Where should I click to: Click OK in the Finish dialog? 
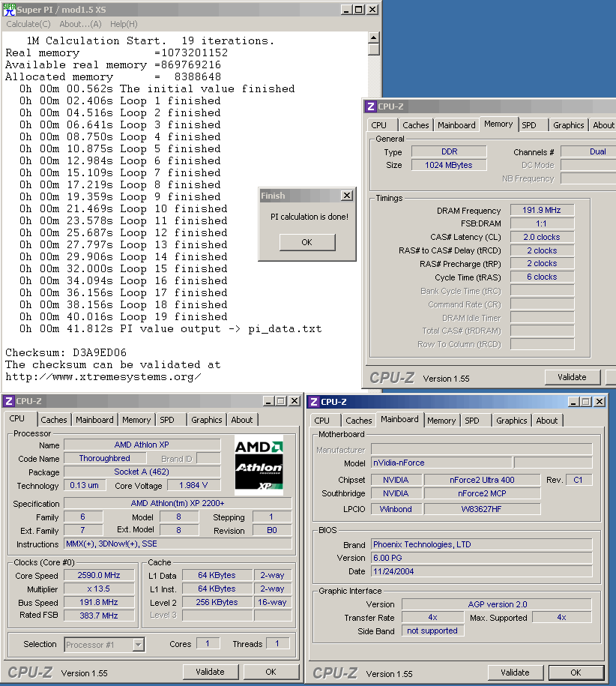pyautogui.click(x=307, y=242)
